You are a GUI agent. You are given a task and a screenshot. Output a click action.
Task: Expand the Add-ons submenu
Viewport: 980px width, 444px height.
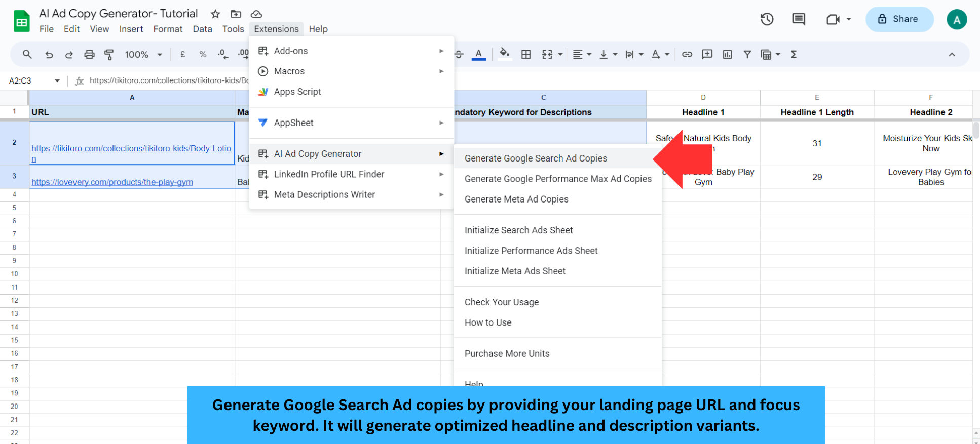tap(352, 51)
